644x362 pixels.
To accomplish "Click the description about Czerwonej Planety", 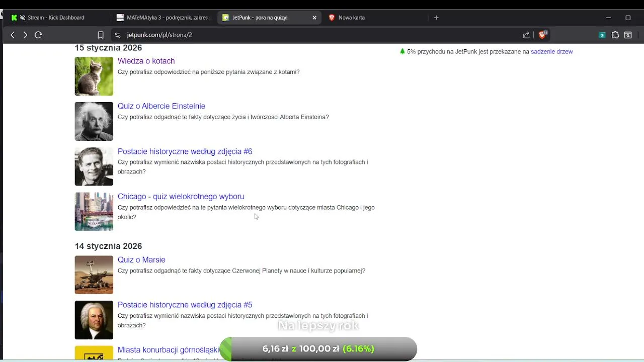I will pos(242,271).
